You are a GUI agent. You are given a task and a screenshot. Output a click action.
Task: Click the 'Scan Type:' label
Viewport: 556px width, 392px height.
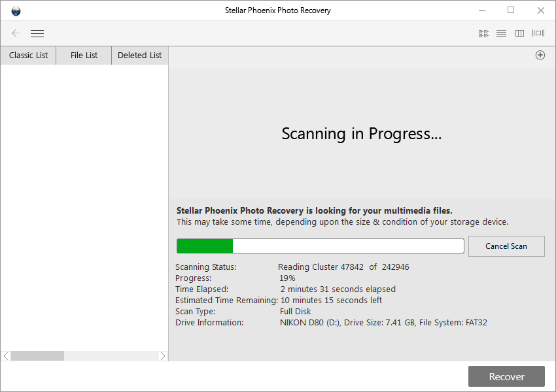(195, 311)
